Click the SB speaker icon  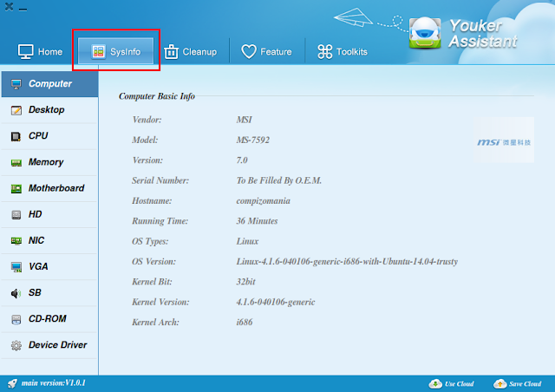16,293
